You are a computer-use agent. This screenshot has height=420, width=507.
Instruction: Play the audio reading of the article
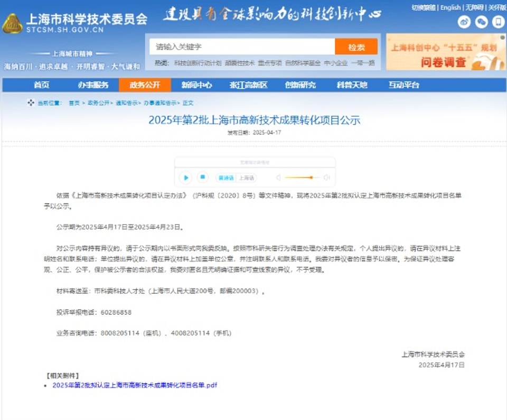(185, 178)
